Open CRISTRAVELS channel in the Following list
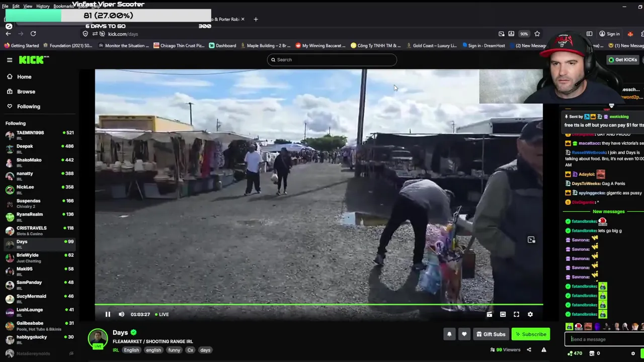 39,230
